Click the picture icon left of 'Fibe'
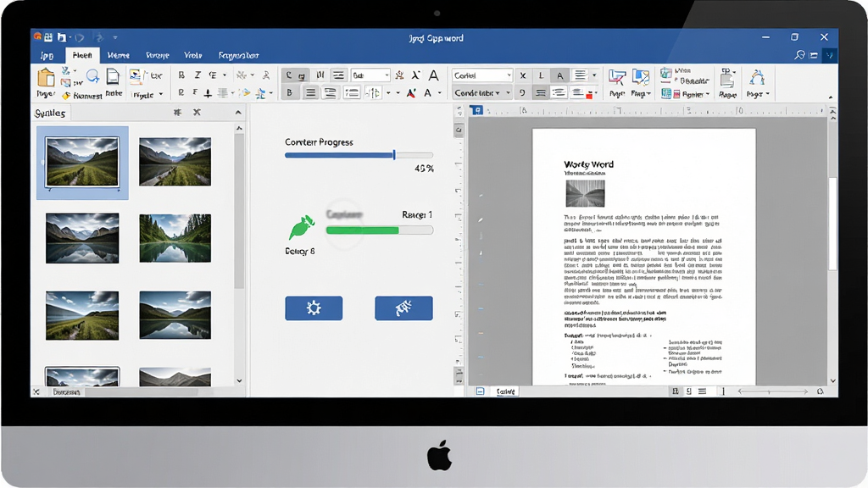Image resolution: width=868 pixels, height=488 pixels. coord(135,75)
